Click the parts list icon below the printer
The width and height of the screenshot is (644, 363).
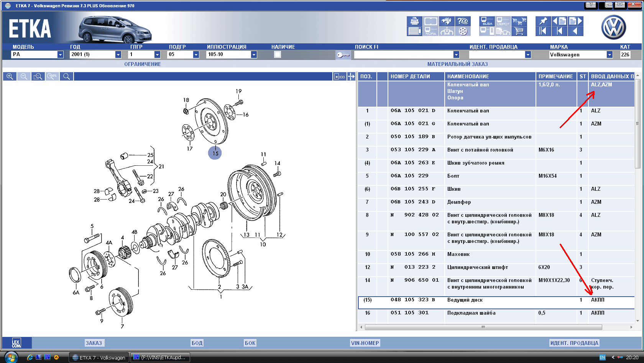(x=414, y=31)
